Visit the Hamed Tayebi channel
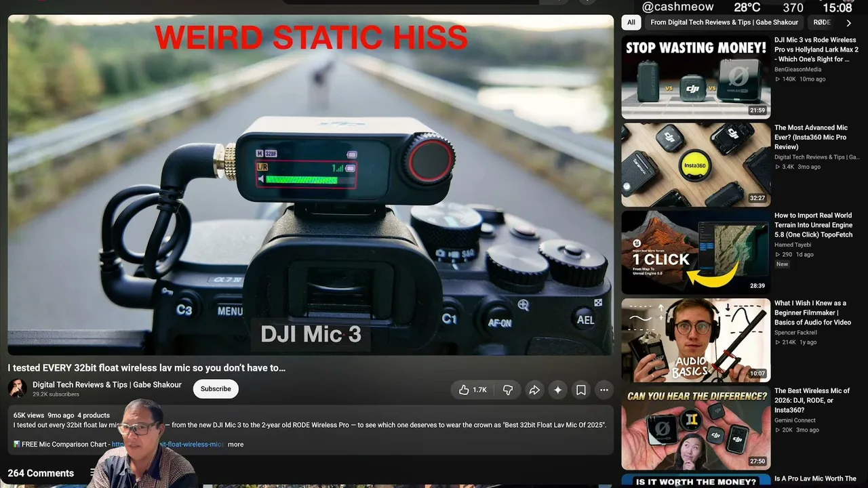The height and width of the screenshot is (488, 868). pos(793,245)
